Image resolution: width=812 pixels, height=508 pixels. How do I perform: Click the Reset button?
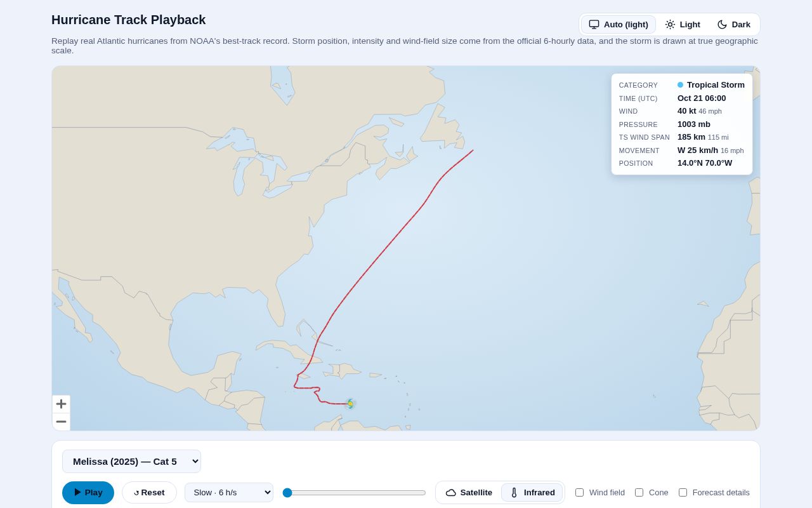click(x=149, y=493)
